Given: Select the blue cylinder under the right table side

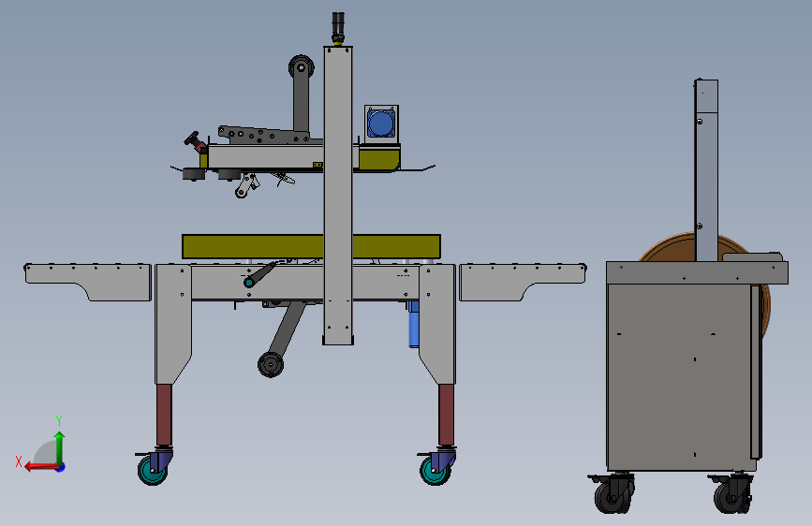Looking at the screenshot, I should coord(414,324).
